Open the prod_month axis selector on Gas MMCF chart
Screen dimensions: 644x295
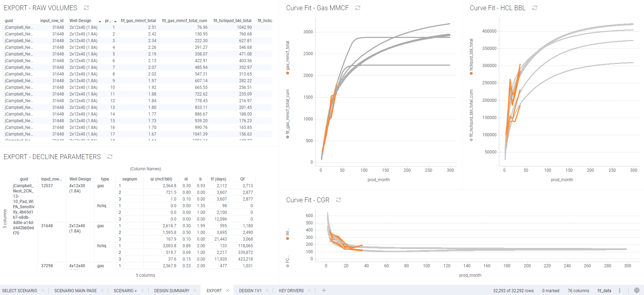coord(379,180)
